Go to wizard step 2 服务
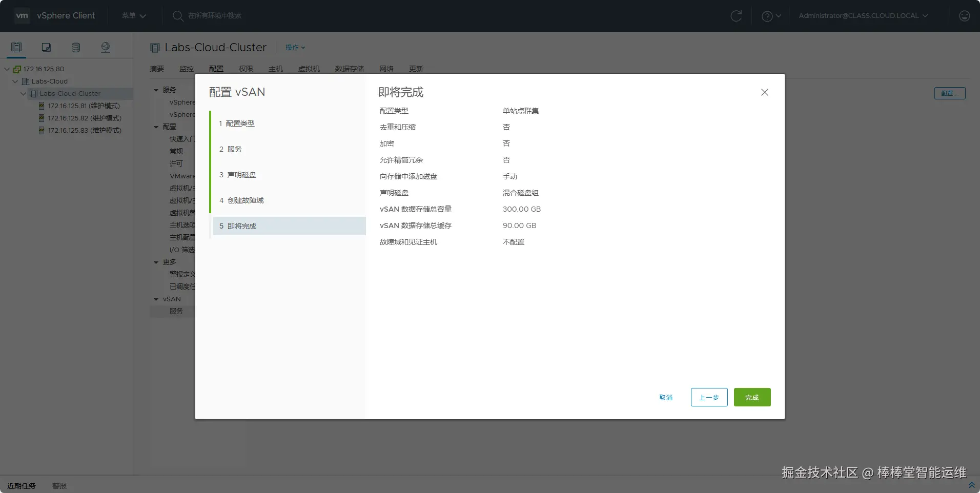This screenshot has height=493, width=980. click(289, 149)
